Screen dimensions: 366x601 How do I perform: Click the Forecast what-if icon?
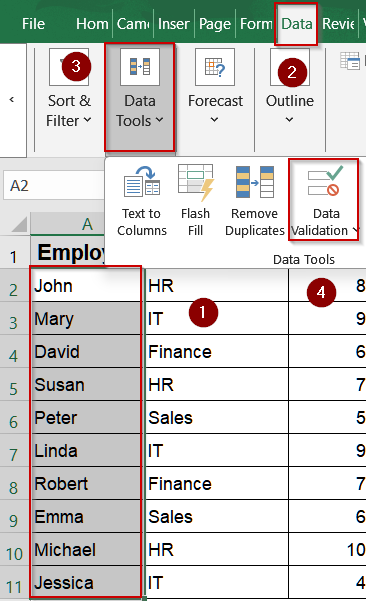215,67
